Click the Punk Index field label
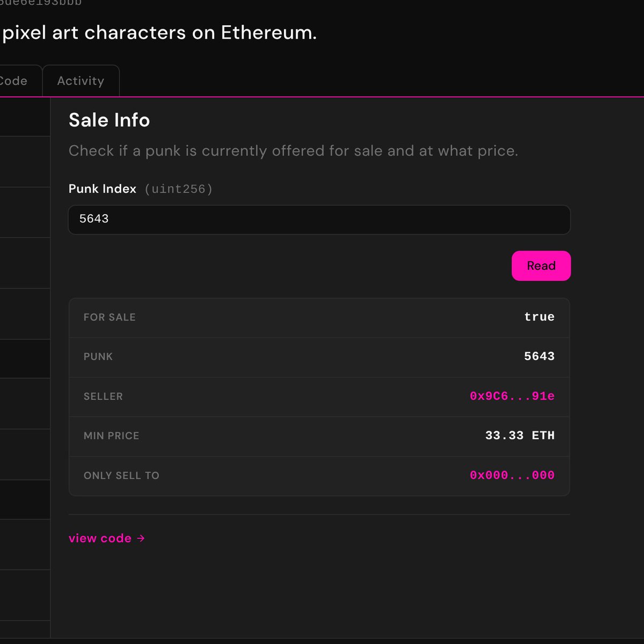 point(103,189)
